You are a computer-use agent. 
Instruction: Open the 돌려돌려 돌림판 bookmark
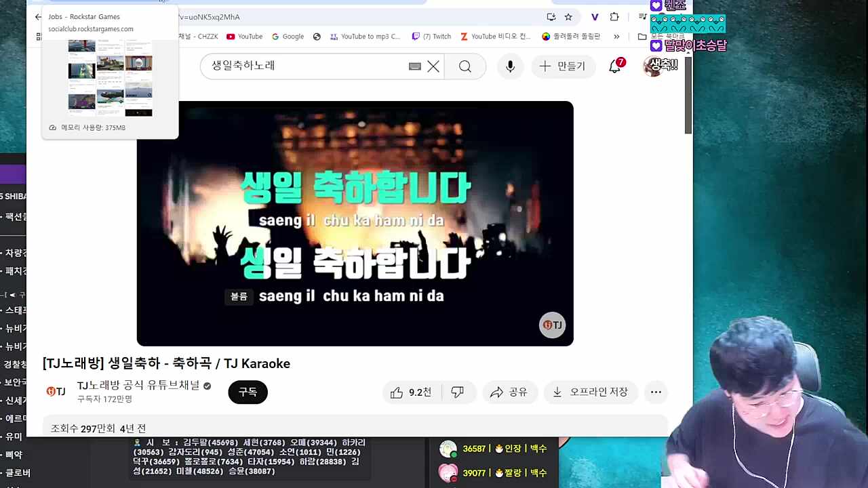tap(571, 37)
